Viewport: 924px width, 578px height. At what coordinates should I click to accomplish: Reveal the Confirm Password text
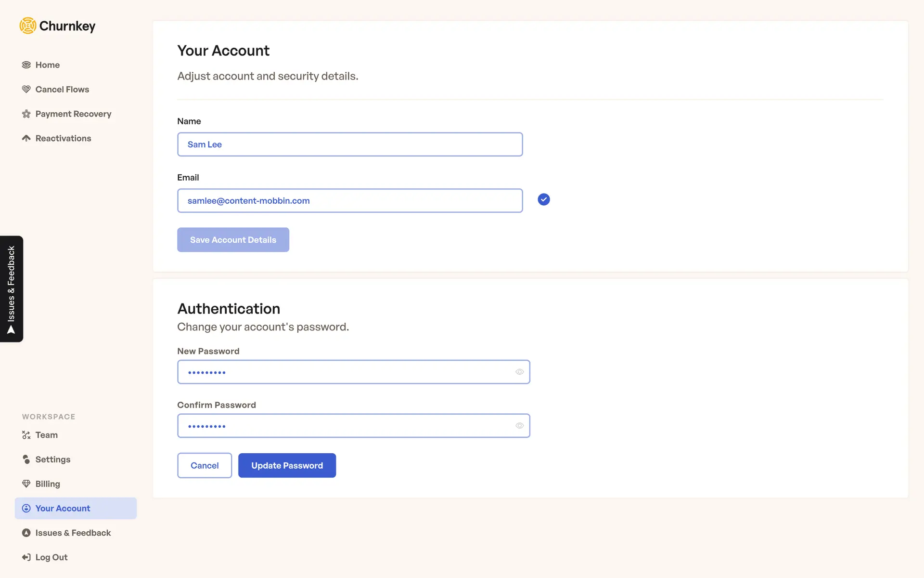(x=519, y=426)
